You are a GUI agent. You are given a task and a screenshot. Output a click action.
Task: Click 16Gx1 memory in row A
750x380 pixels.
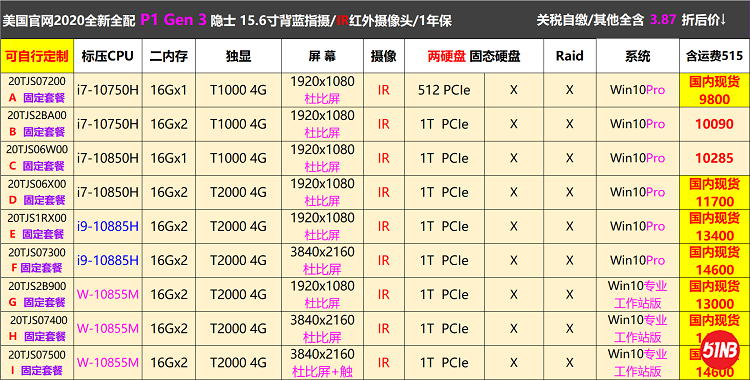169,90
